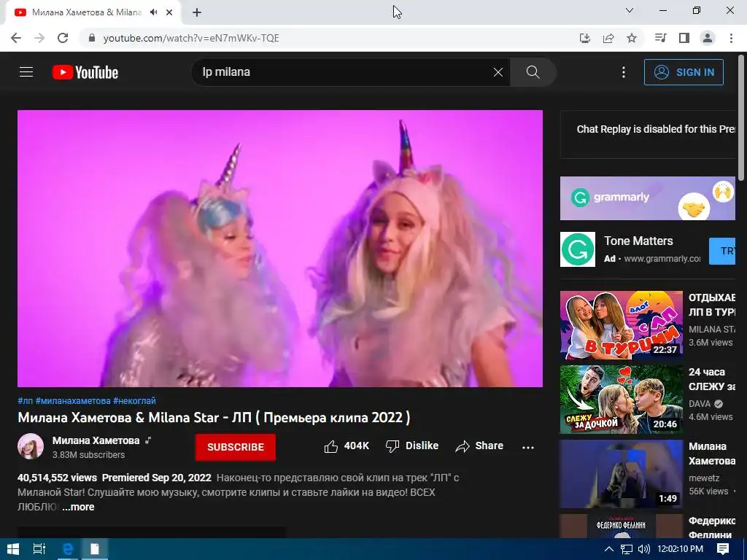This screenshot has height=560, width=747.
Task: Click the video player to pause
Action: coord(280,248)
